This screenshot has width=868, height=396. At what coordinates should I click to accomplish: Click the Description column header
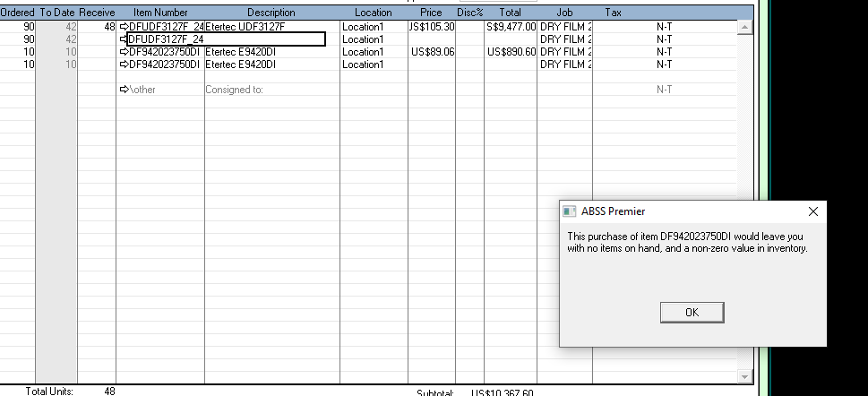pos(271,13)
